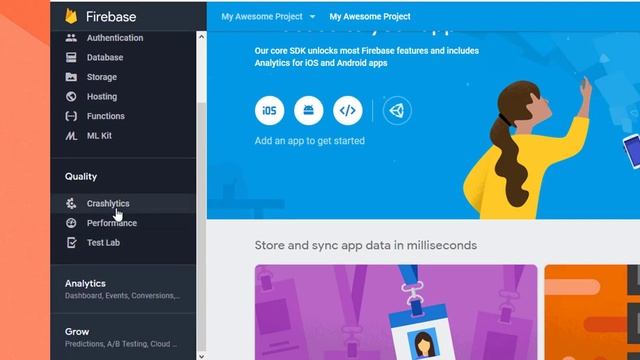Viewport: 640px width, 360px height.
Task: Add a Unity app via Unity icon
Action: (x=397, y=110)
